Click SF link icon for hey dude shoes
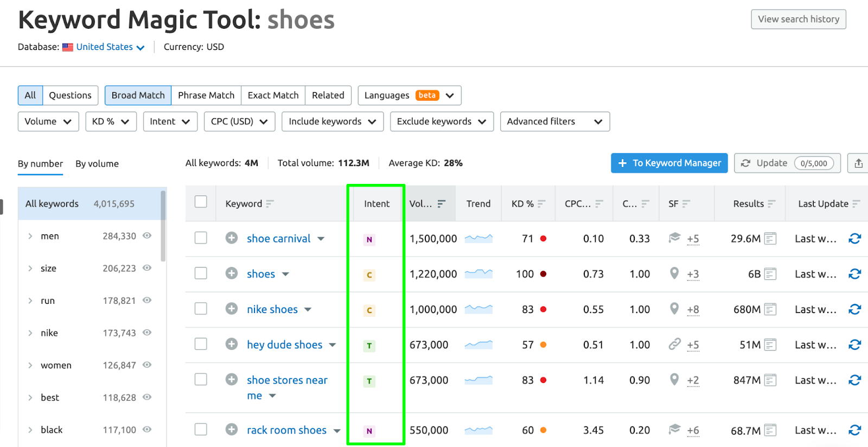Viewport: 868px width, 447px height. (674, 344)
